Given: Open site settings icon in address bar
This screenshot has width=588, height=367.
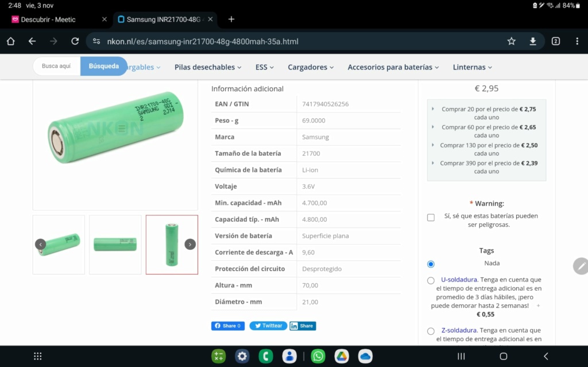Looking at the screenshot, I should [x=96, y=41].
